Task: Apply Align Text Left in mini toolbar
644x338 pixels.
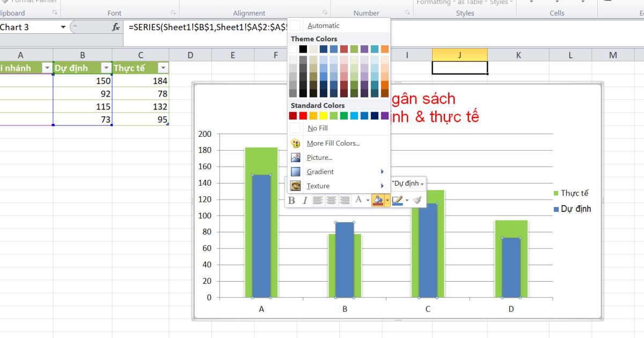Action: pos(318,200)
